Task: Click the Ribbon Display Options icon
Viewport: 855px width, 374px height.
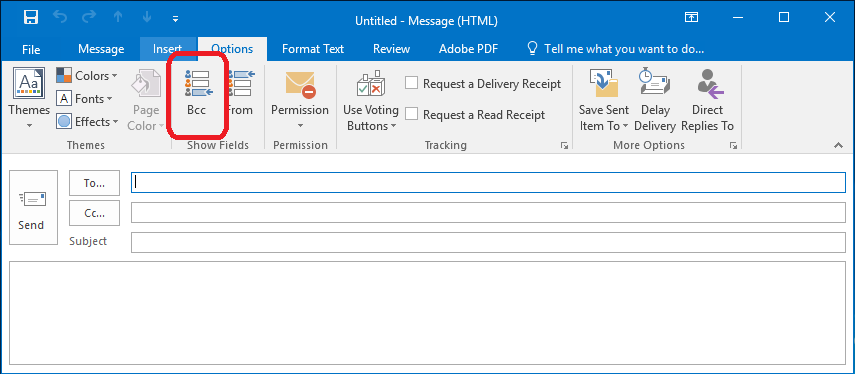Action: [691, 18]
